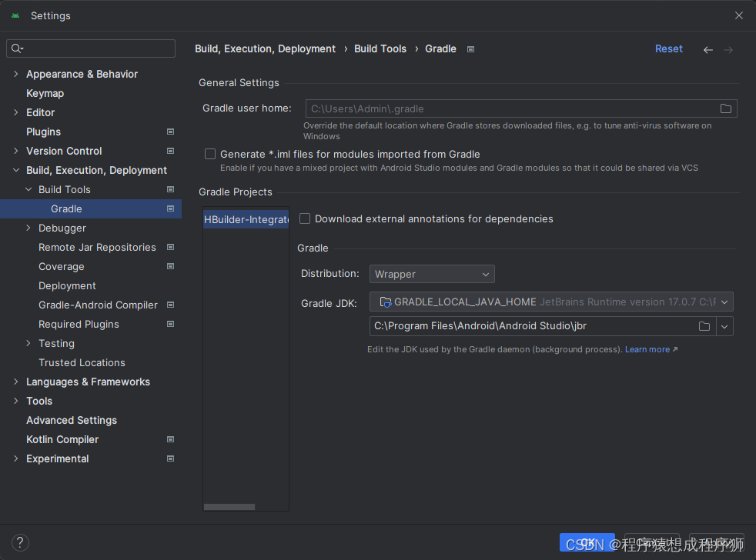This screenshot has width=756, height=560.
Task: Enable Generate *.iml files for modules checkbox
Action: point(210,154)
